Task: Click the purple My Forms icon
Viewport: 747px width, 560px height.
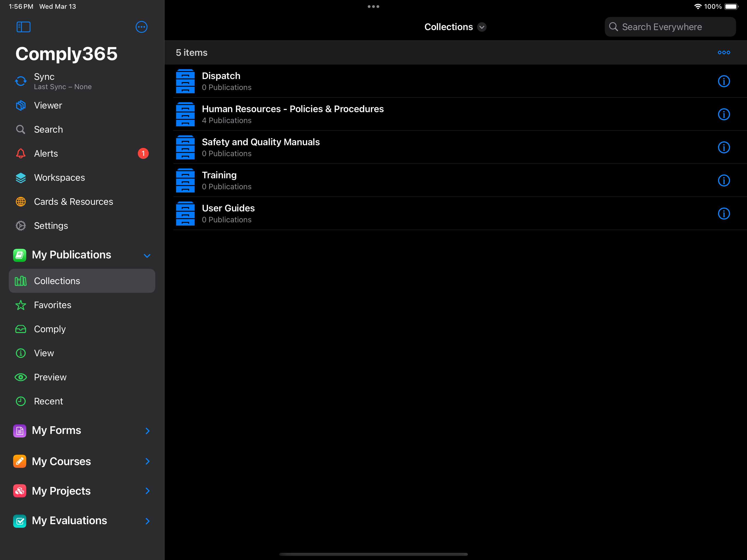Action: click(x=20, y=431)
